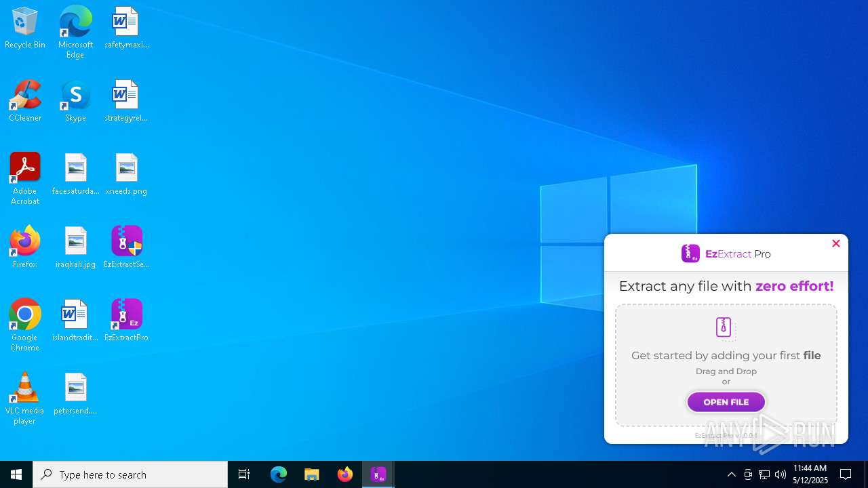Image resolution: width=868 pixels, height=488 pixels.
Task: Select the iraqhall.jpg image file
Action: [75, 247]
